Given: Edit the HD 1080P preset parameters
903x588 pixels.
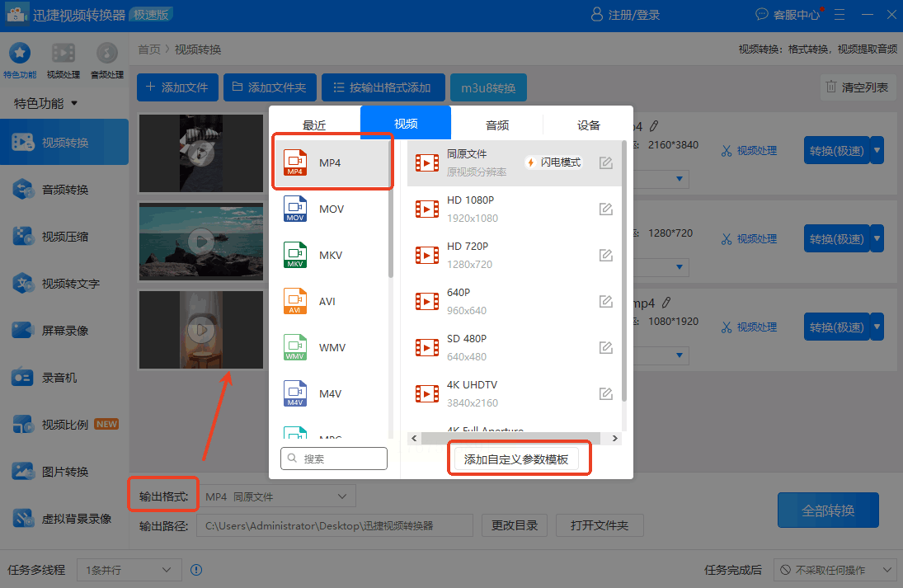Looking at the screenshot, I should 606,209.
